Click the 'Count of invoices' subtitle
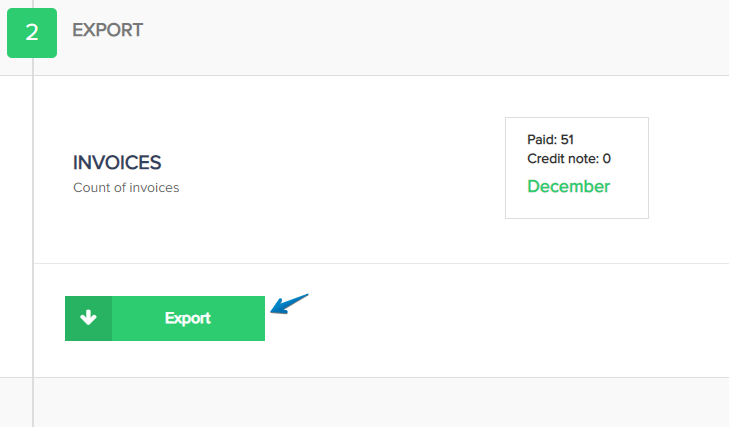 click(126, 187)
